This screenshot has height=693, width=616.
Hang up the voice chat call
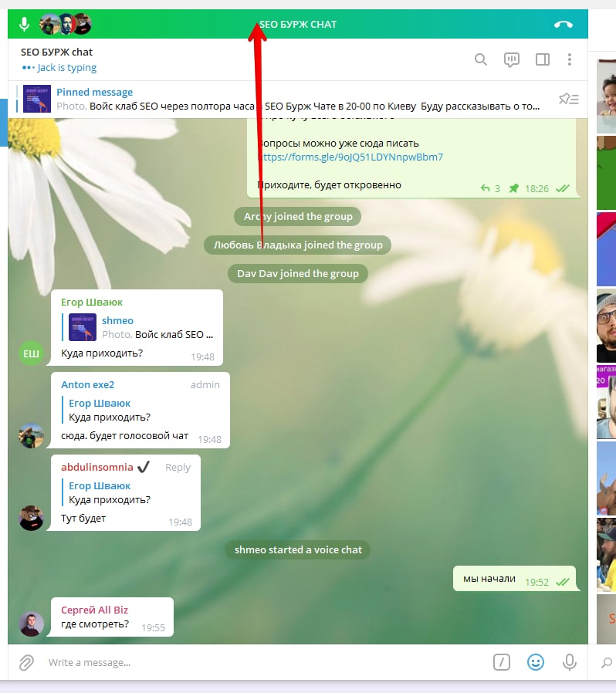(x=563, y=24)
